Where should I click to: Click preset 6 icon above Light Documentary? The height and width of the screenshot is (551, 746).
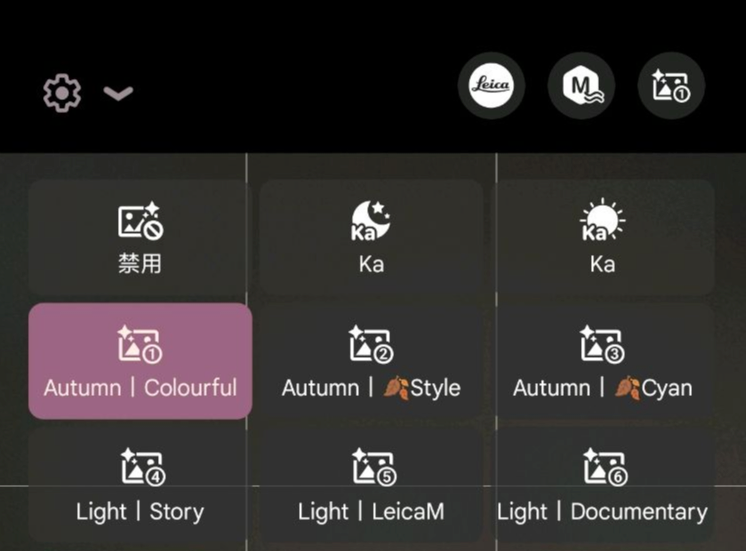pyautogui.click(x=605, y=467)
